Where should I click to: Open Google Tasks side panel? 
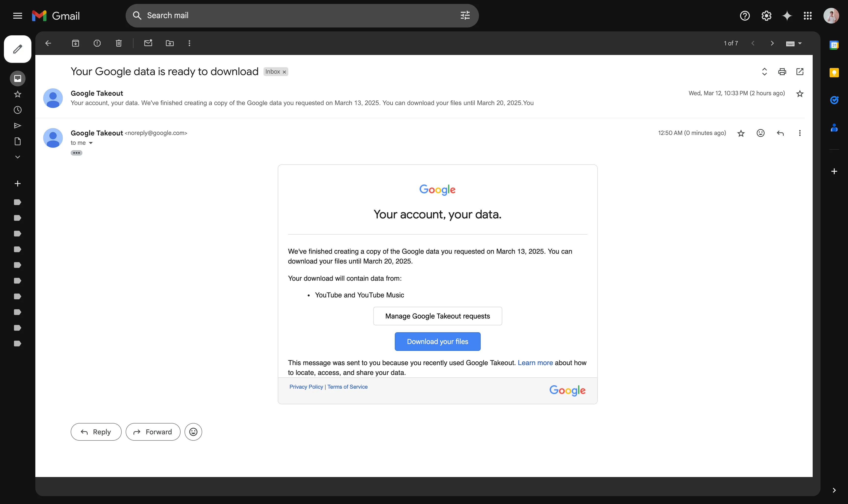pyautogui.click(x=834, y=100)
